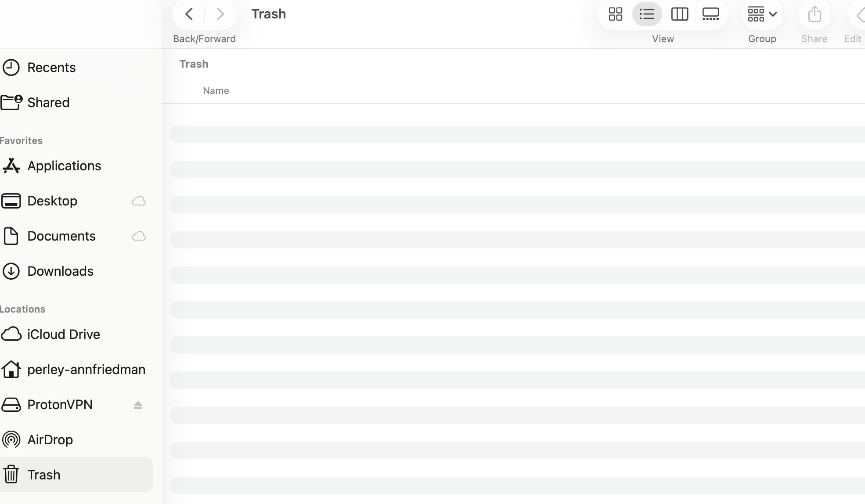Click the Documents iCloud status icon
Image resolution: width=865 pixels, height=504 pixels.
coord(139,236)
